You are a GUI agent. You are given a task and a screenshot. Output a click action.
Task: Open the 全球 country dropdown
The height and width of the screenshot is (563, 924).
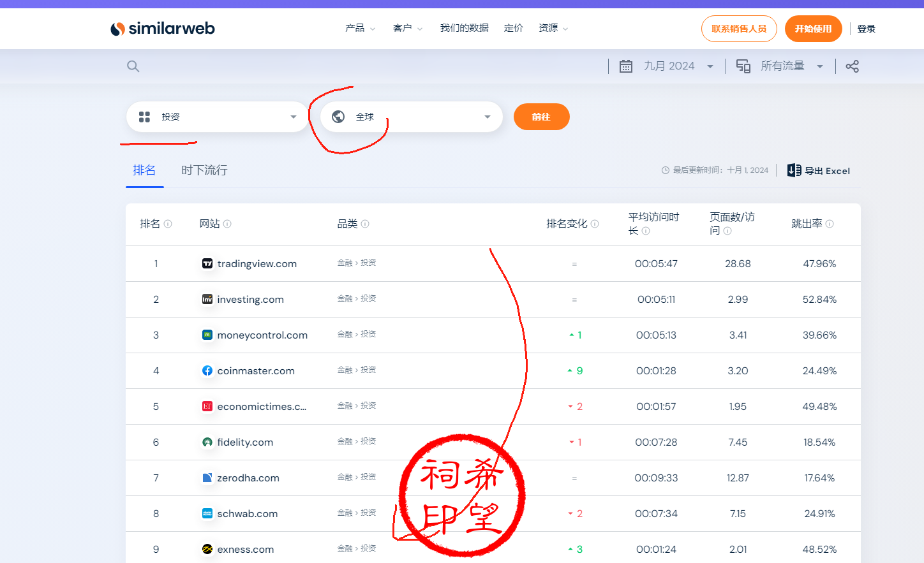412,117
